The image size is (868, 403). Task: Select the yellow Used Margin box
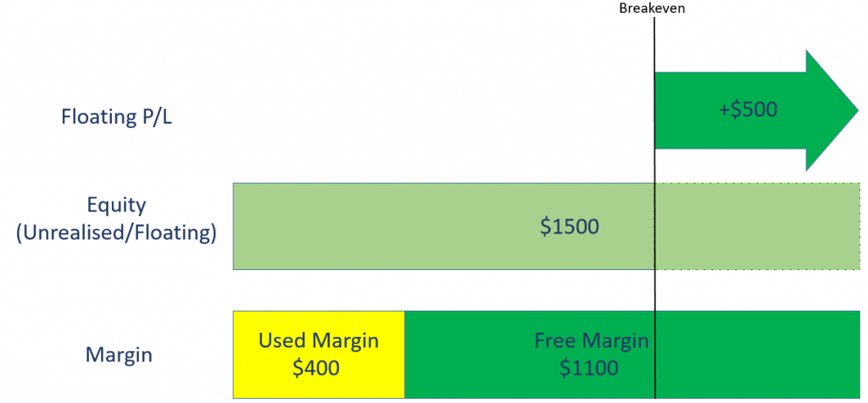(319, 355)
